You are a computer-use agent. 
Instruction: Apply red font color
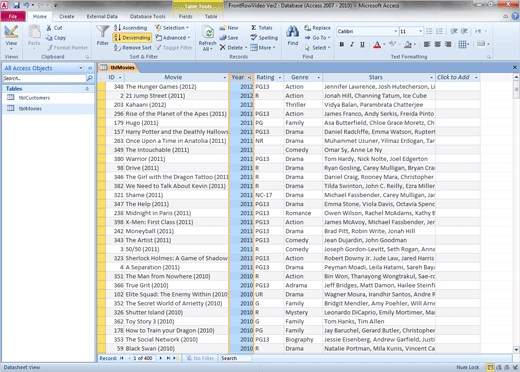pos(377,44)
